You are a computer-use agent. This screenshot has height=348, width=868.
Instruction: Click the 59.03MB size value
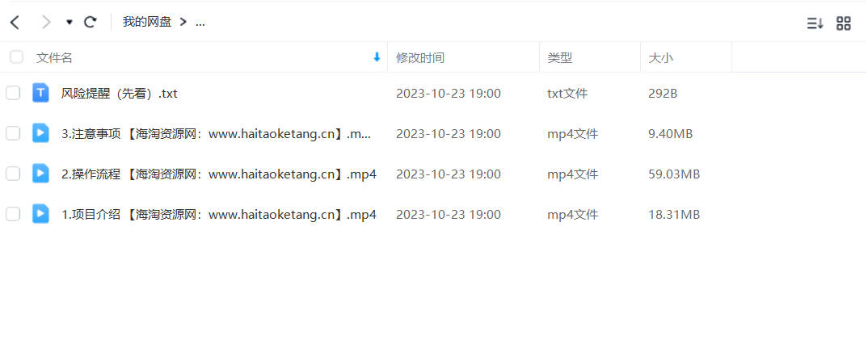click(x=674, y=174)
